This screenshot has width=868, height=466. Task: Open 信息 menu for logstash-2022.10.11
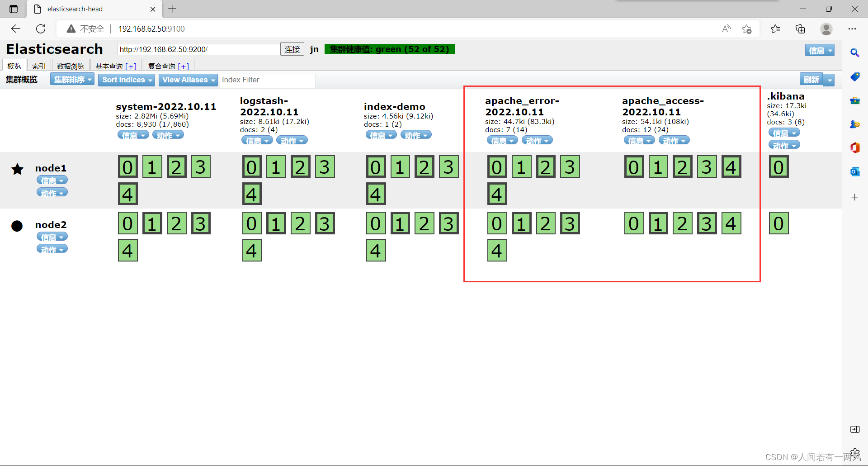coord(257,140)
